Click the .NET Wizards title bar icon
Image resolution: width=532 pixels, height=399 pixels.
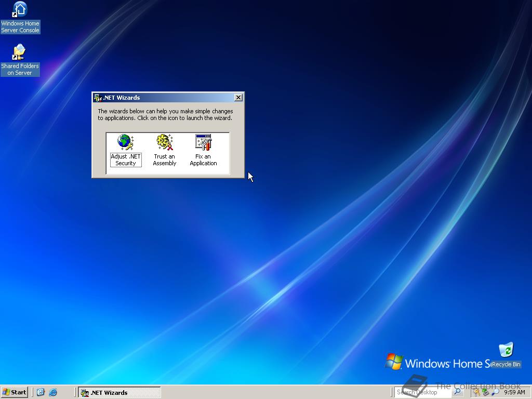[x=98, y=98]
